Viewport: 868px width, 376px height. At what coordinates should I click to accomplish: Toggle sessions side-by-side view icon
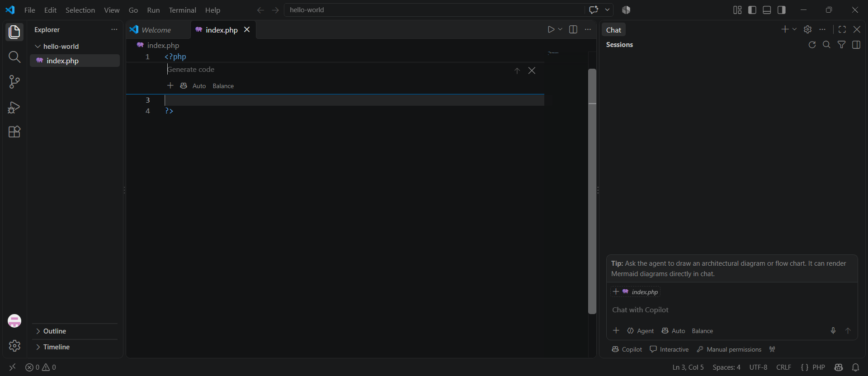click(x=856, y=45)
